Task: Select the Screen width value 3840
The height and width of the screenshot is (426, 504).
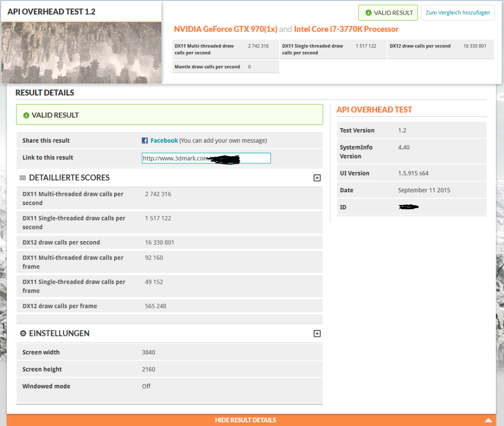Action: point(148,352)
